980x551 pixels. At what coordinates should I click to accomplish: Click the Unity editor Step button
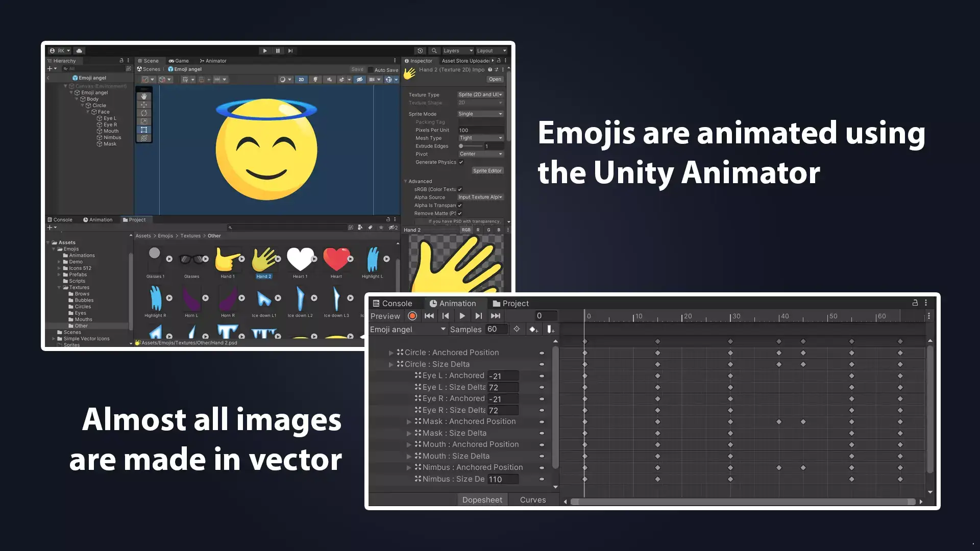pos(290,51)
